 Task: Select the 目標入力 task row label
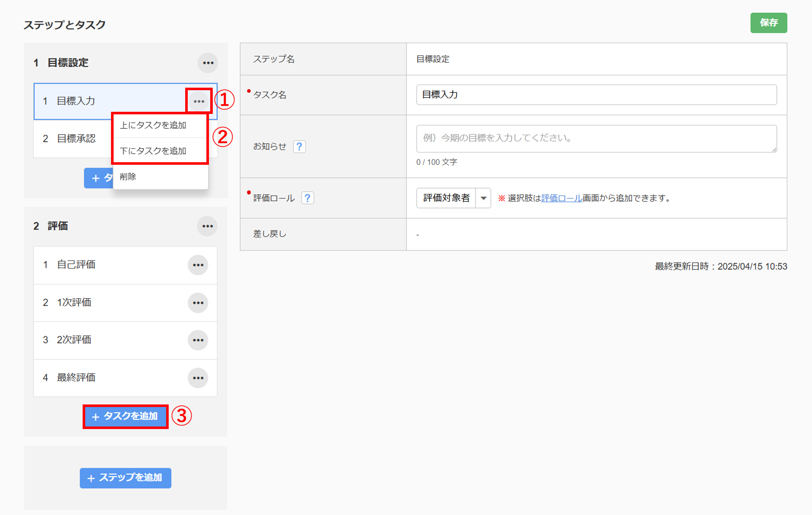tap(76, 101)
